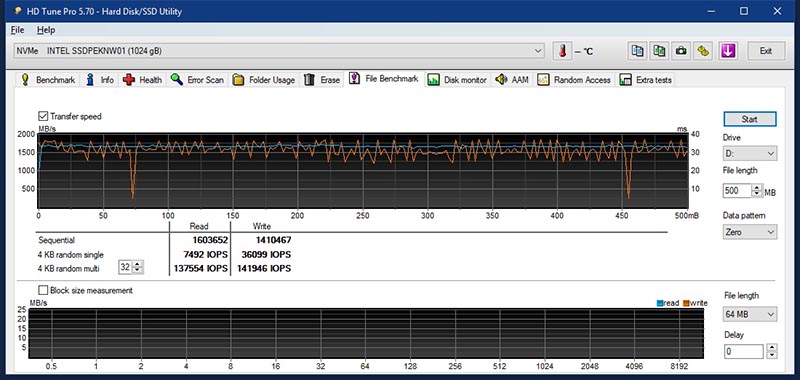Expand the NVMe drive selector dropdown
Image resolution: width=800 pixels, height=380 pixels.
coord(538,51)
